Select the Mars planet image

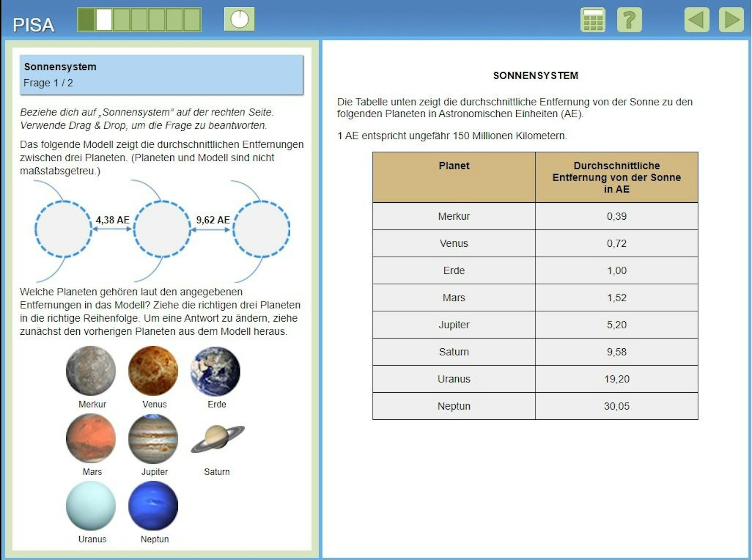click(91, 439)
